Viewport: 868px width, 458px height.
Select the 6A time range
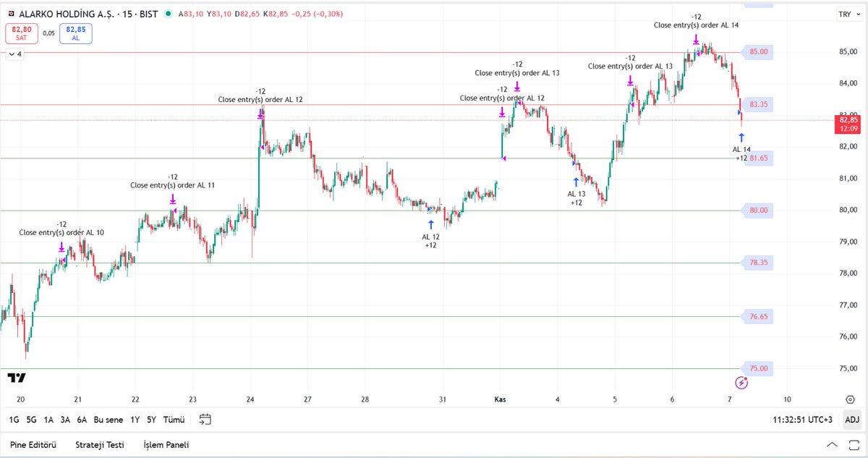pyautogui.click(x=82, y=420)
